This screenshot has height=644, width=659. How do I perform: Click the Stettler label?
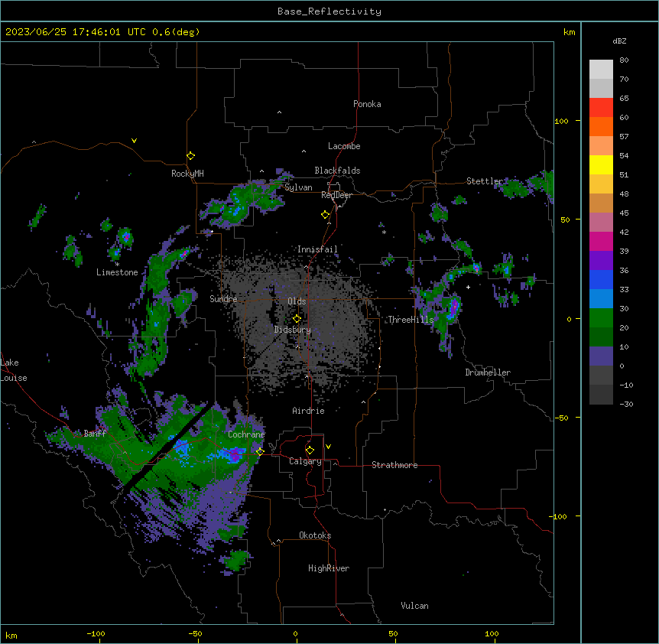[x=485, y=181]
